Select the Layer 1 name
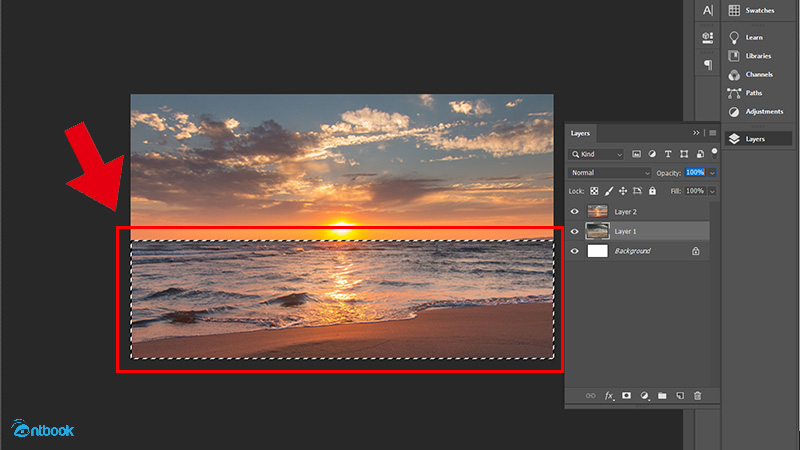Screen dimensions: 800x450 point(626,232)
